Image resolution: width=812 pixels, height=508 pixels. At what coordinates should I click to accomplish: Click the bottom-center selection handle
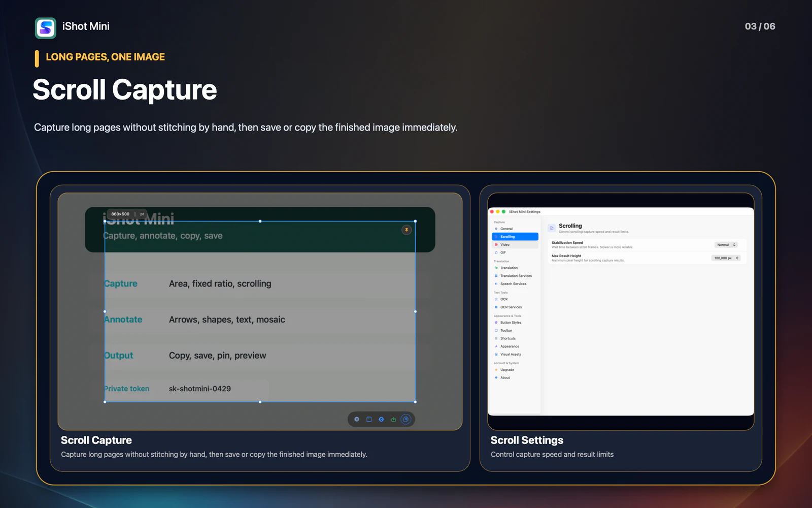(260, 402)
